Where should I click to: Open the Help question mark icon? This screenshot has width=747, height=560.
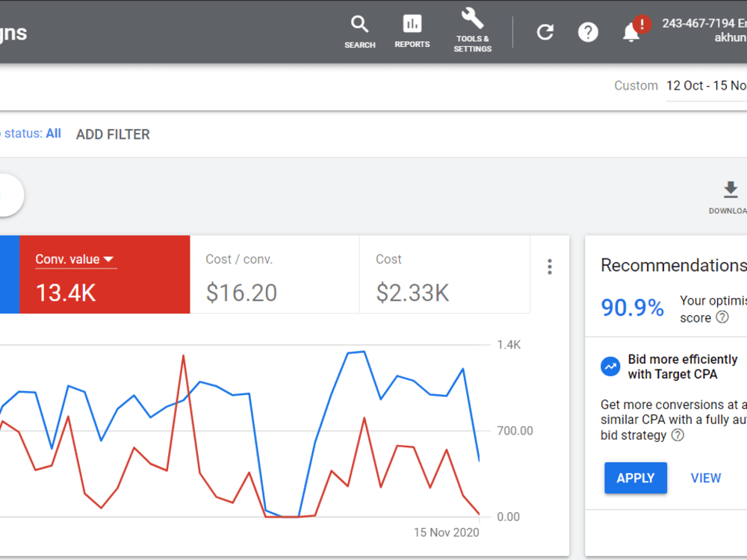tap(588, 32)
